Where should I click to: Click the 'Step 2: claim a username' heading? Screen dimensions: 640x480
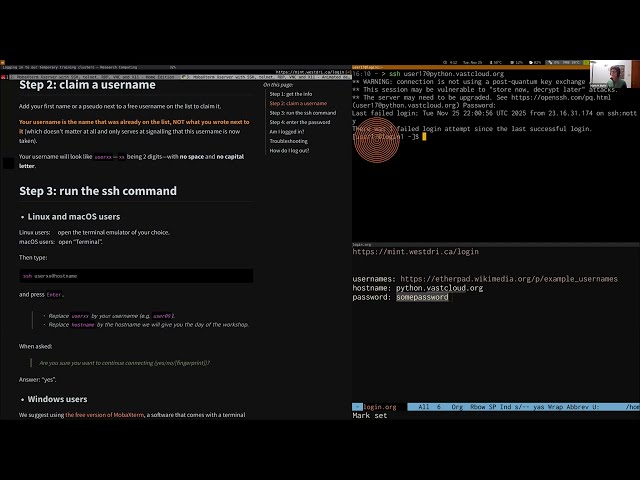[x=87, y=84]
